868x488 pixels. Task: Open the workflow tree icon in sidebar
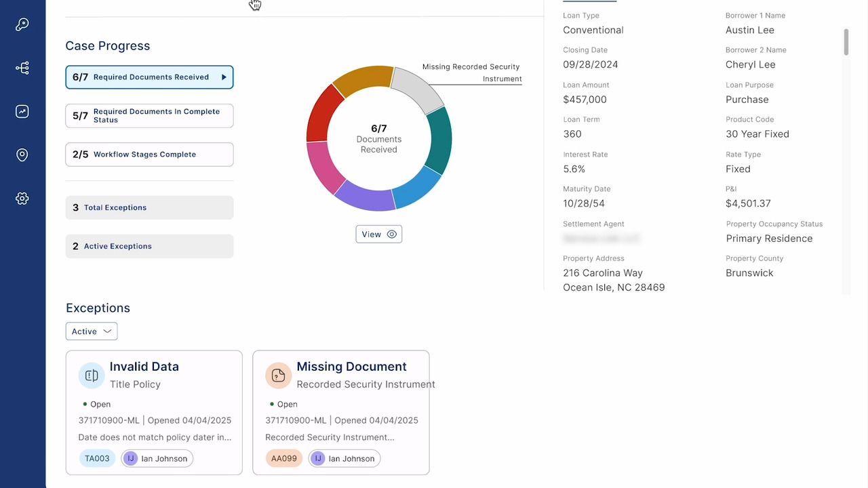coord(22,68)
